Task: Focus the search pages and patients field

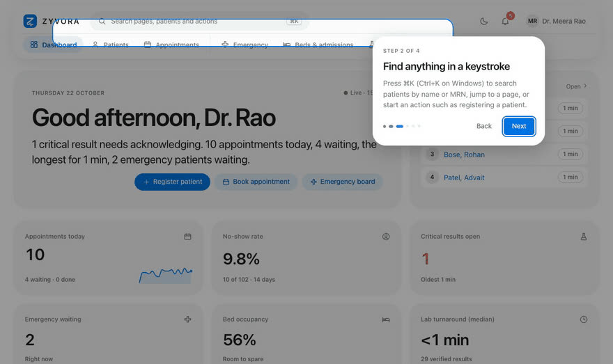Action: pyautogui.click(x=199, y=21)
